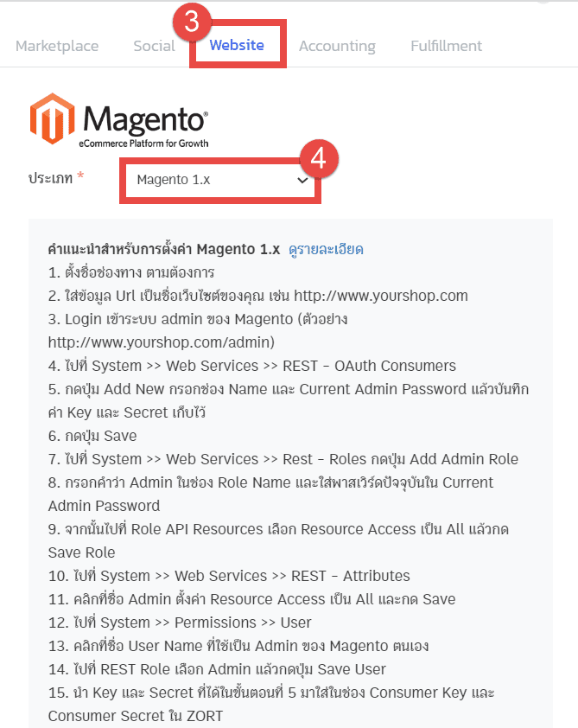This screenshot has height=728, width=578.
Task: Click the http://www.yourshop.com/admin example URL
Action: tap(162, 342)
